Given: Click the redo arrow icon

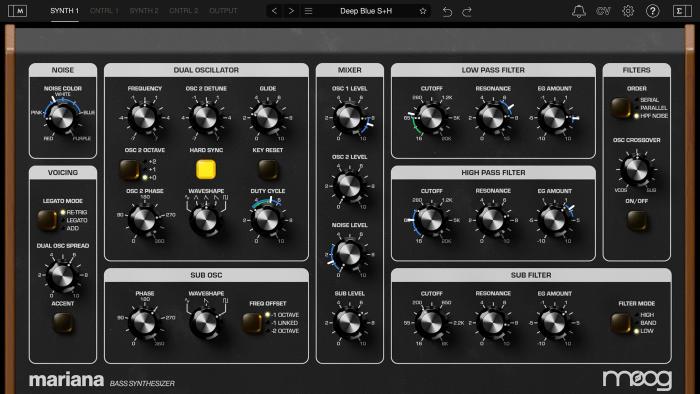Looking at the screenshot, I should [467, 11].
